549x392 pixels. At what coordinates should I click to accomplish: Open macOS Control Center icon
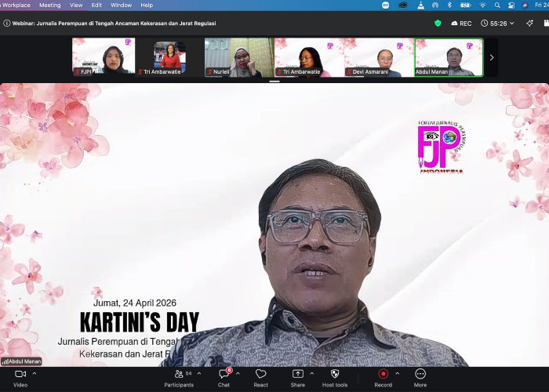[511, 5]
